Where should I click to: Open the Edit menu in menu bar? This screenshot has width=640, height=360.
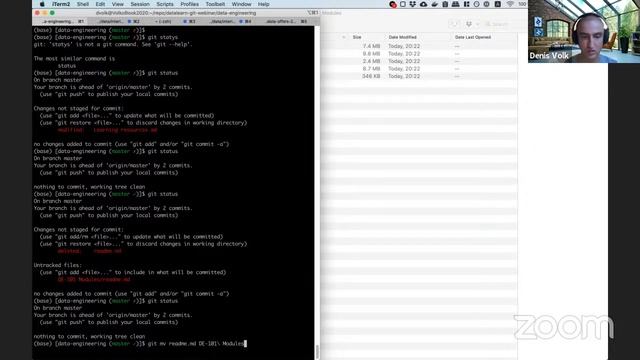(100, 4)
